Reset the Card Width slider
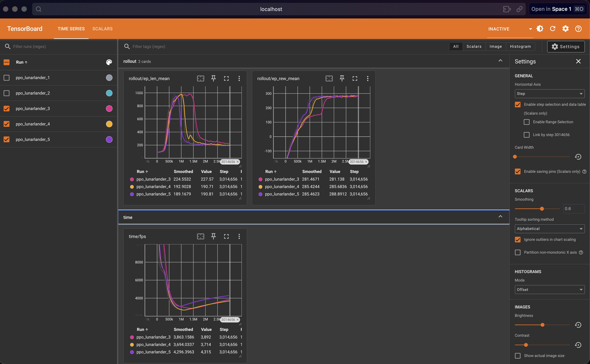Image resolution: width=590 pixels, height=364 pixels. point(578,157)
